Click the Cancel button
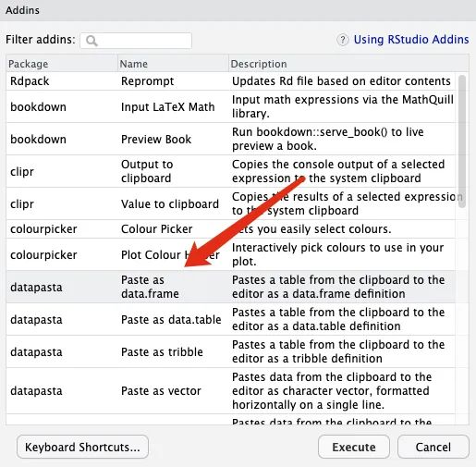 click(433, 447)
